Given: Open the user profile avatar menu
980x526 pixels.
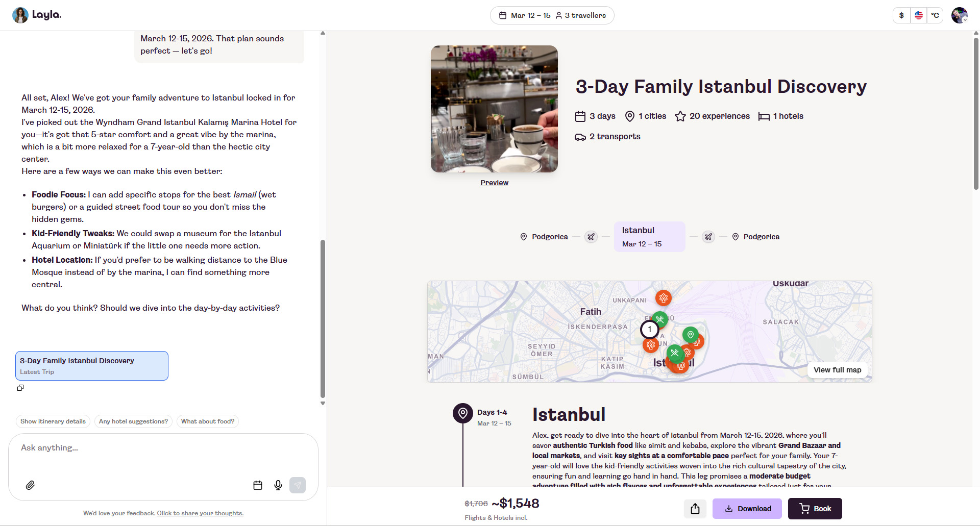Looking at the screenshot, I should (959, 15).
